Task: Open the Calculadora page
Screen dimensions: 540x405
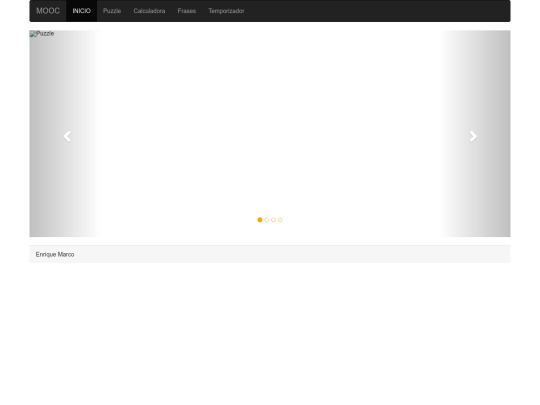Action: [149, 11]
